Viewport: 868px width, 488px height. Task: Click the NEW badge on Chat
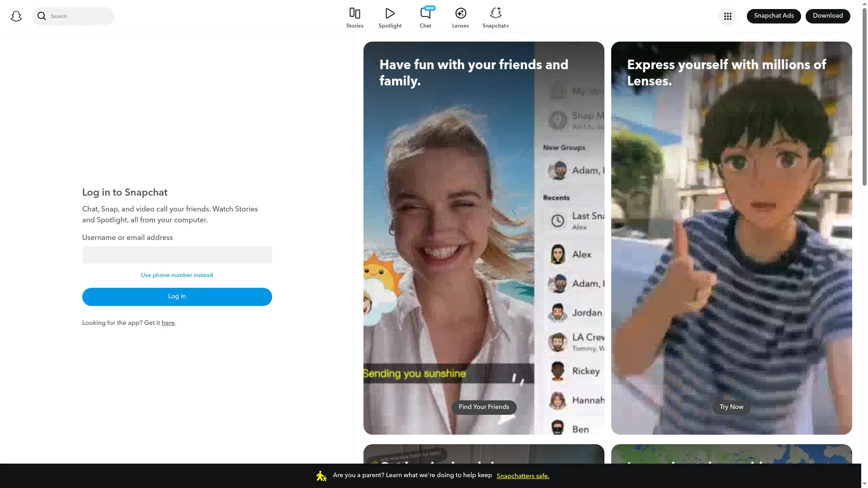430,8
